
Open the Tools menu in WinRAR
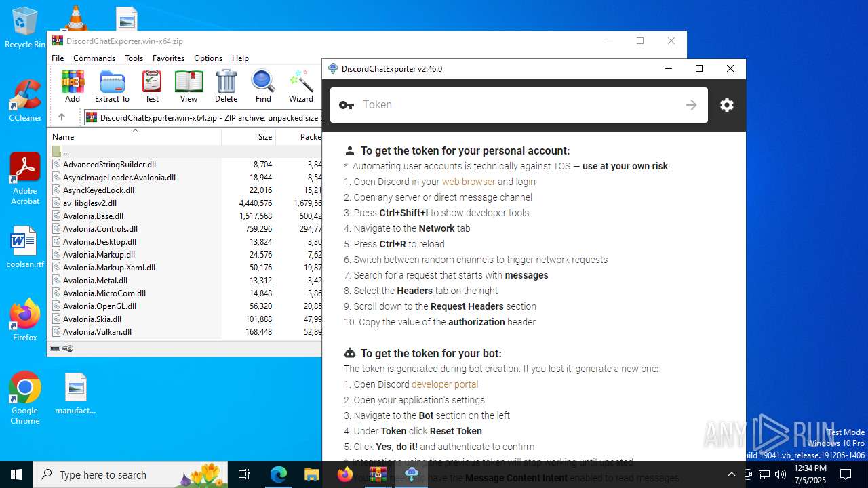134,58
